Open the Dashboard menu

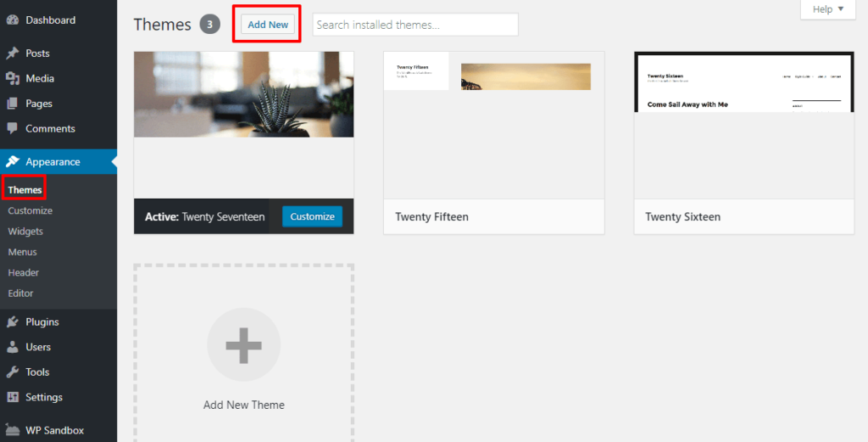50,20
